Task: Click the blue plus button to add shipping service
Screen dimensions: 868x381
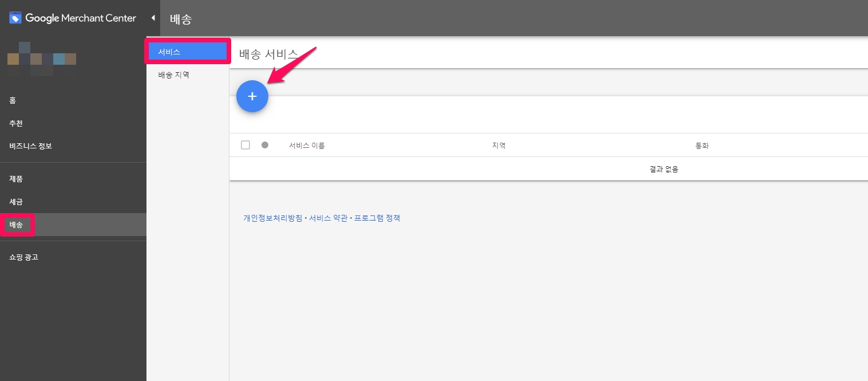Action: [x=252, y=96]
